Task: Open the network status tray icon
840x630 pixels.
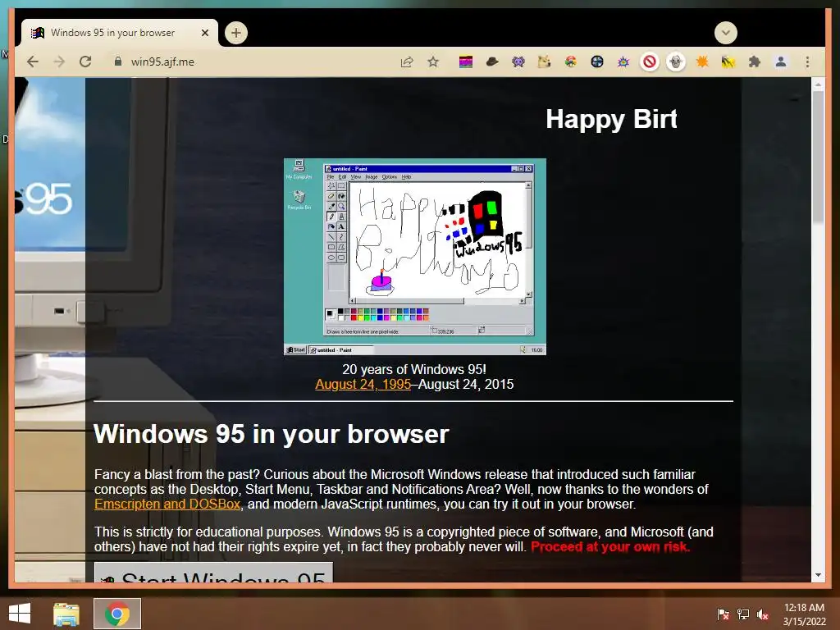Action: coord(743,614)
